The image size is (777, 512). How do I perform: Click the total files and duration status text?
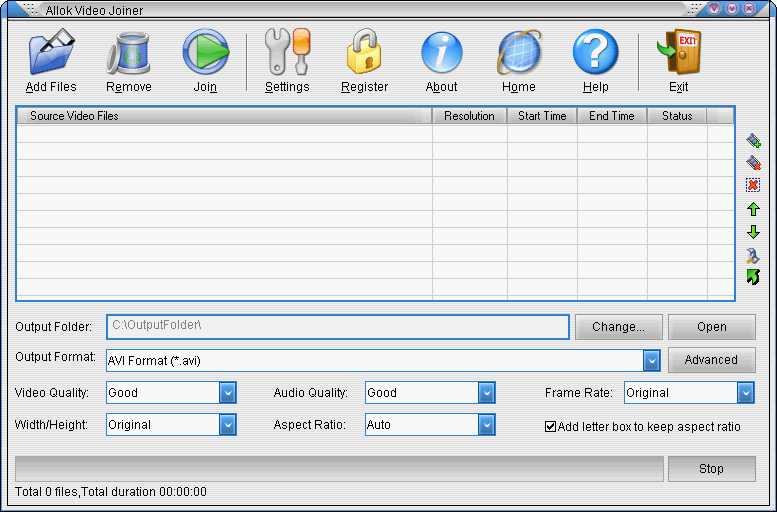click(x=111, y=492)
